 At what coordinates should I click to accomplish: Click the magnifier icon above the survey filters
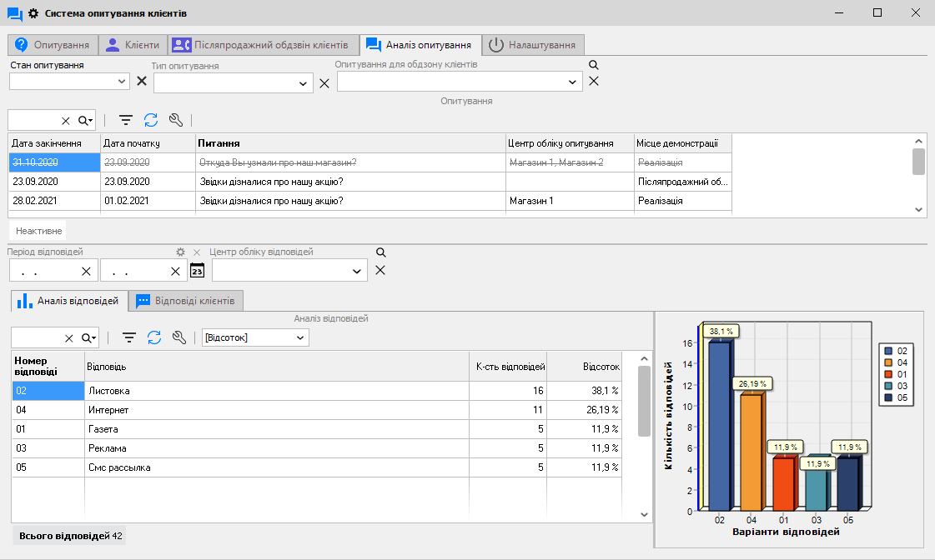tap(594, 65)
